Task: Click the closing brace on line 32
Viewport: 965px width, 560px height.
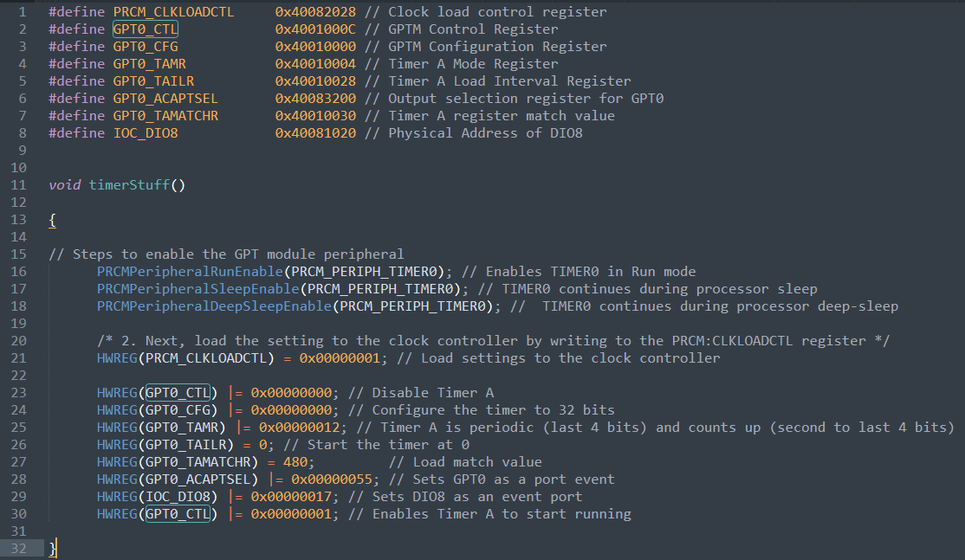Action: [53, 549]
